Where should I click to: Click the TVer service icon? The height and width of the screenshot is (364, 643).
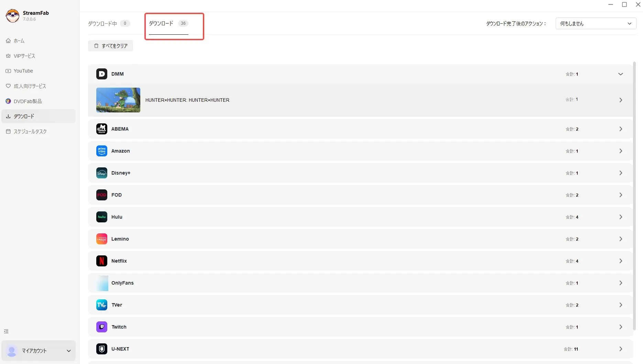click(x=102, y=305)
